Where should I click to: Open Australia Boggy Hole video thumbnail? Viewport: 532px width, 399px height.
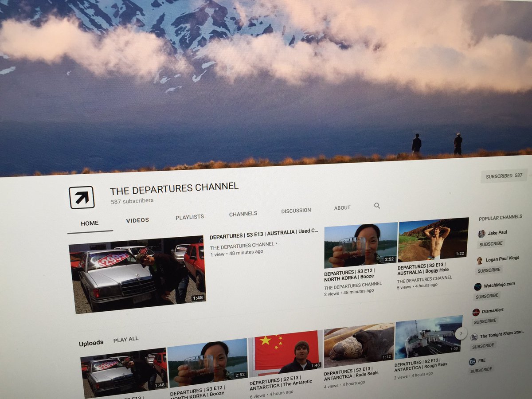(434, 240)
